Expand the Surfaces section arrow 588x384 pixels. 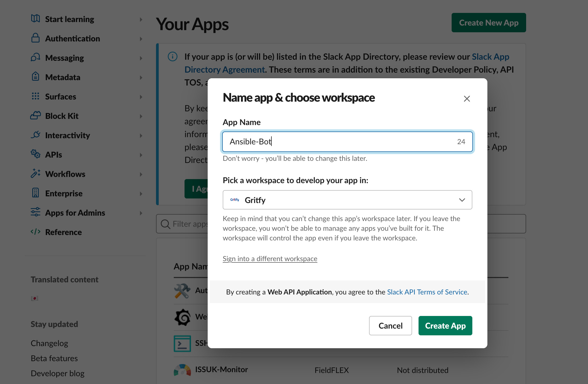141,97
